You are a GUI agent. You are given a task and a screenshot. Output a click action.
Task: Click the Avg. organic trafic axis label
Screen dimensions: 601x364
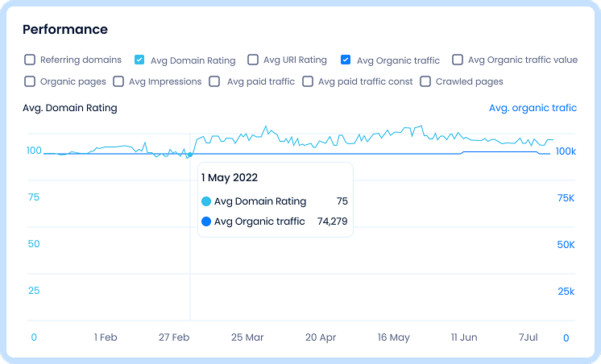(533, 108)
